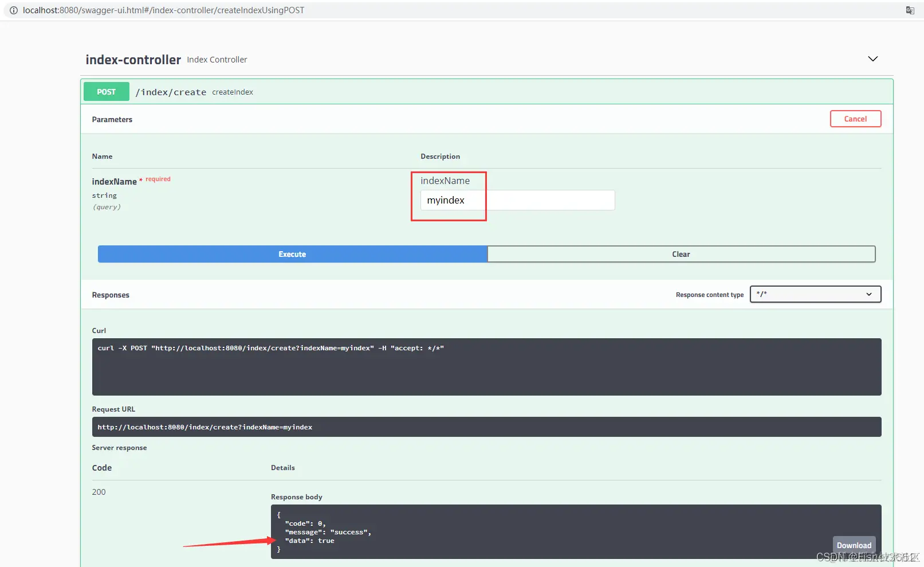
Task: Open the Response content type dropdown
Action: point(815,294)
